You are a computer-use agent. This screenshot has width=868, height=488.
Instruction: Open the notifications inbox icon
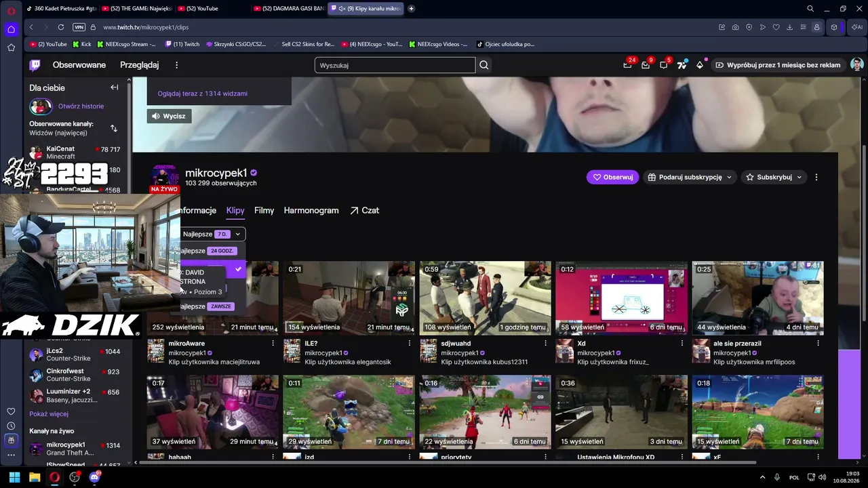(646, 65)
